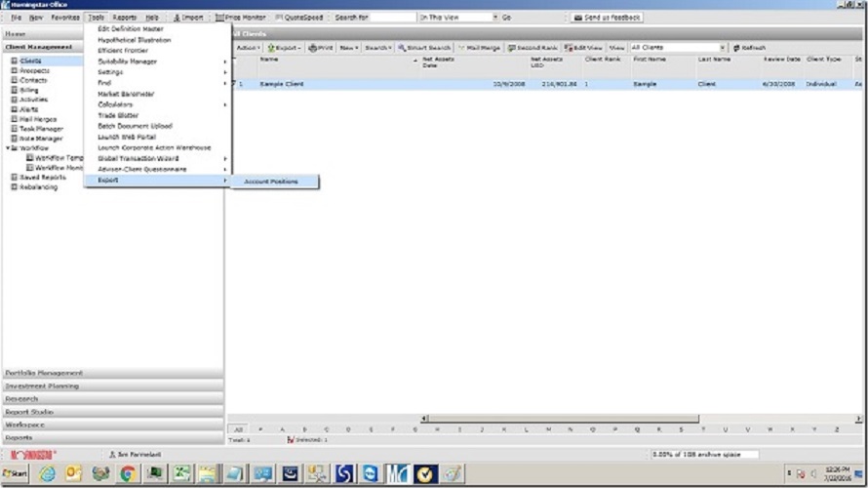The width and height of the screenshot is (868, 488).
Task: Select the All alphabet filter tab
Action: pos(238,429)
